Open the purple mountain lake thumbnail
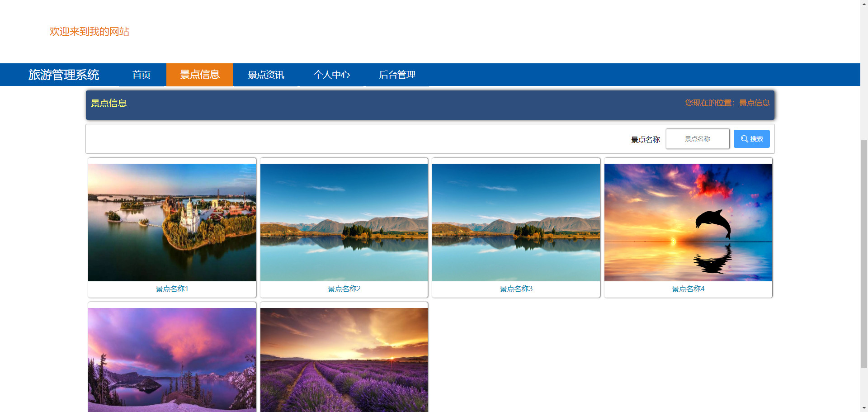Screen dimensions: 868x412 pyautogui.click(x=172, y=360)
